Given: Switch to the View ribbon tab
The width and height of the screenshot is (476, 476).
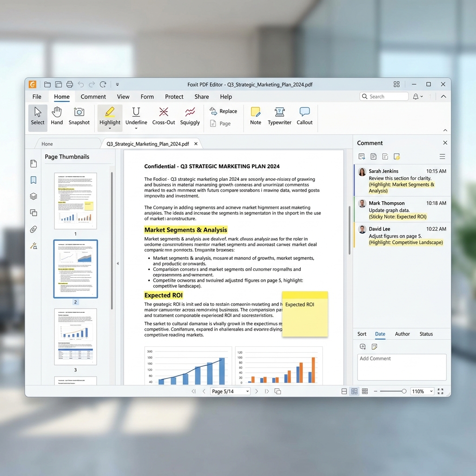Looking at the screenshot, I should click(123, 97).
